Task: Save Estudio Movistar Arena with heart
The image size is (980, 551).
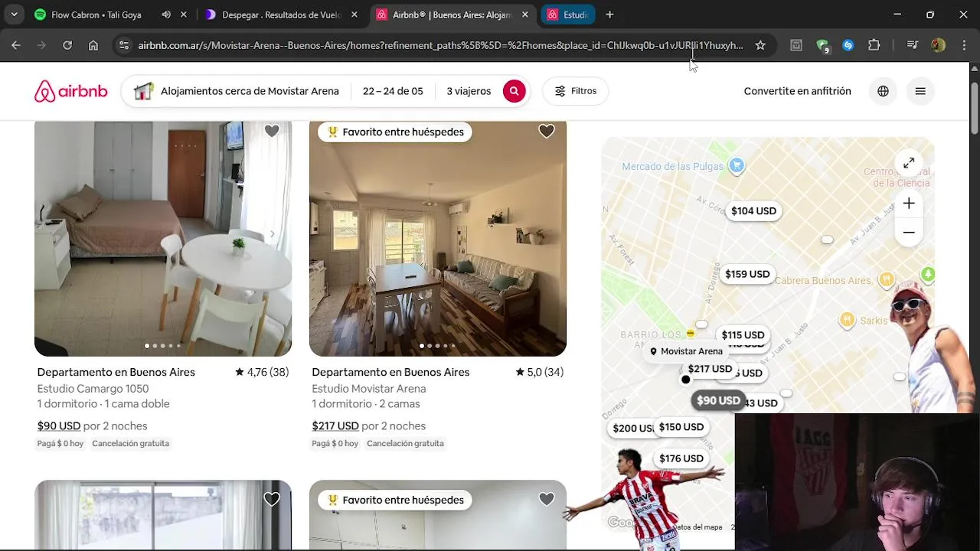Action: pos(546,132)
